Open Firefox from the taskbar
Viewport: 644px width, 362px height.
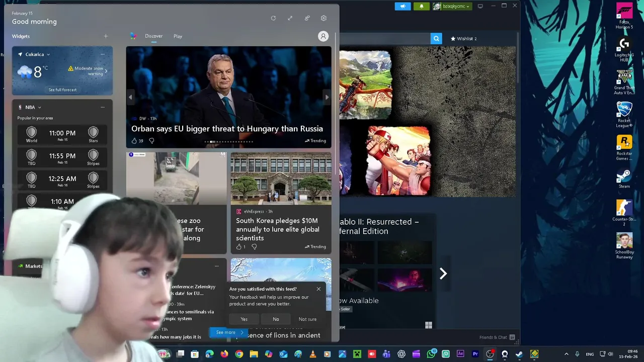[224, 354]
